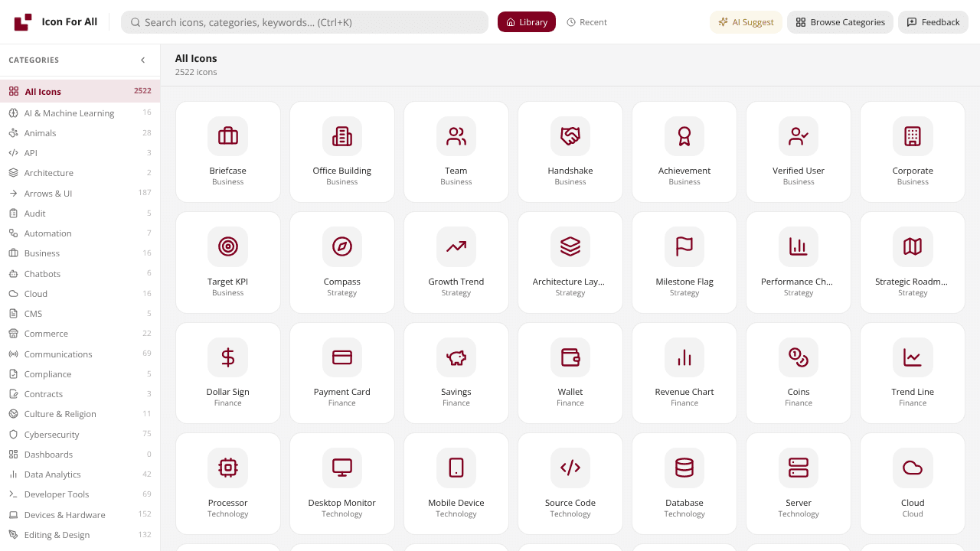Open the Cloud category in sidebar
The width and height of the screenshot is (980, 551).
80,293
